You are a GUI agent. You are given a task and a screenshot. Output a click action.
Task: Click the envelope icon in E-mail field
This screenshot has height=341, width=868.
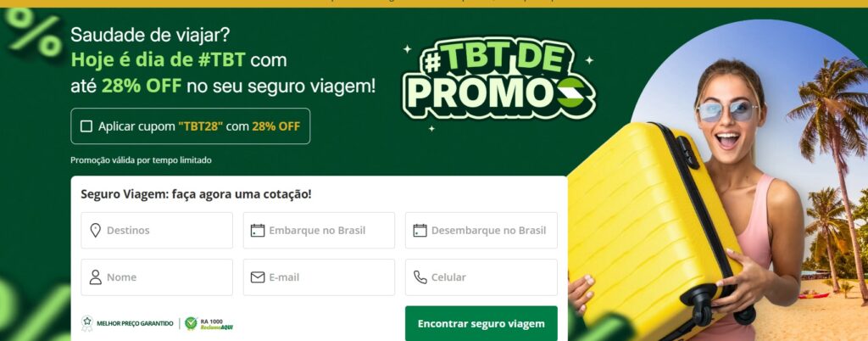tap(258, 277)
